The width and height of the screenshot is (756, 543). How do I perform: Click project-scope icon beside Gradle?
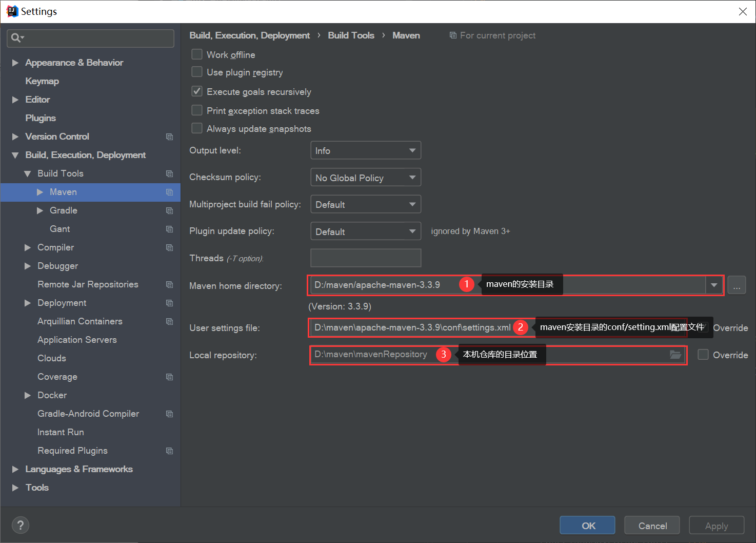click(169, 210)
